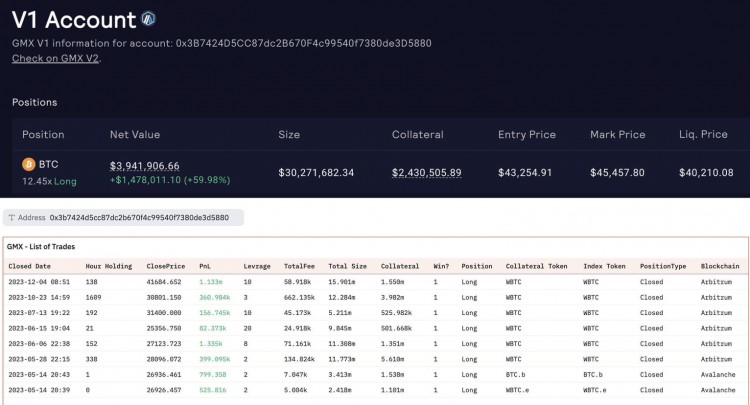This screenshot has width=750, height=405.
Task: Sort by Win? column header
Action: 441,266
